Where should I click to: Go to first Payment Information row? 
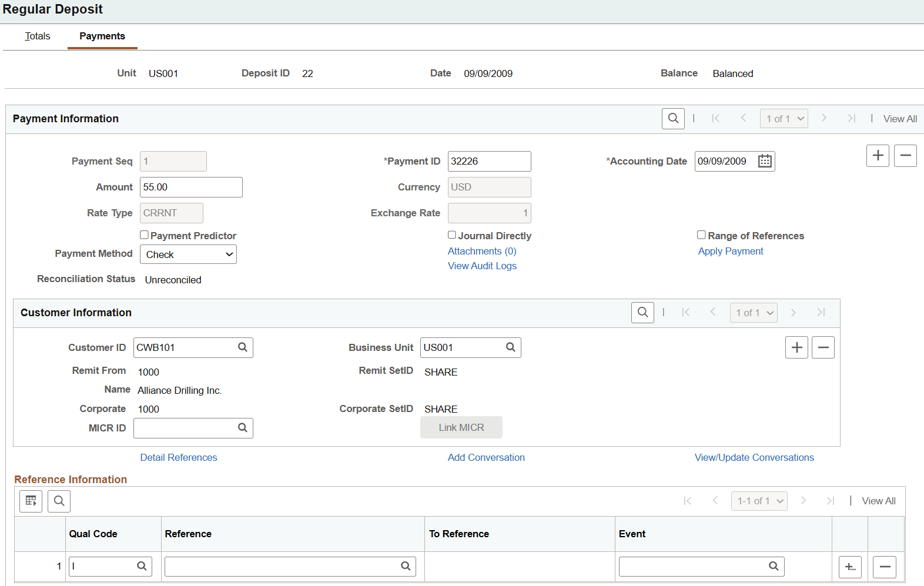coord(715,119)
